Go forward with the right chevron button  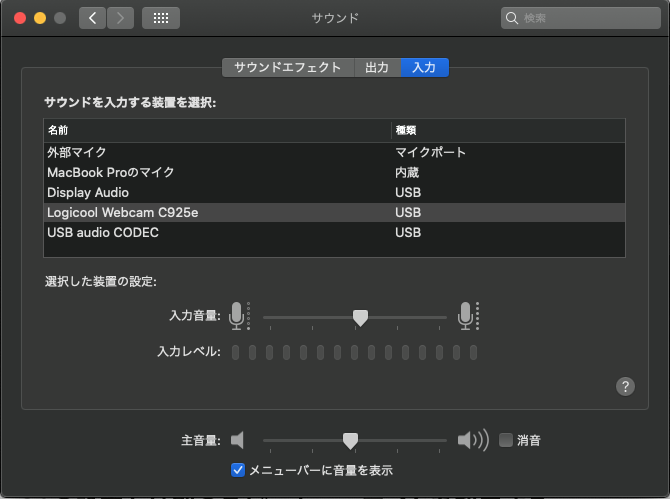click(120, 18)
